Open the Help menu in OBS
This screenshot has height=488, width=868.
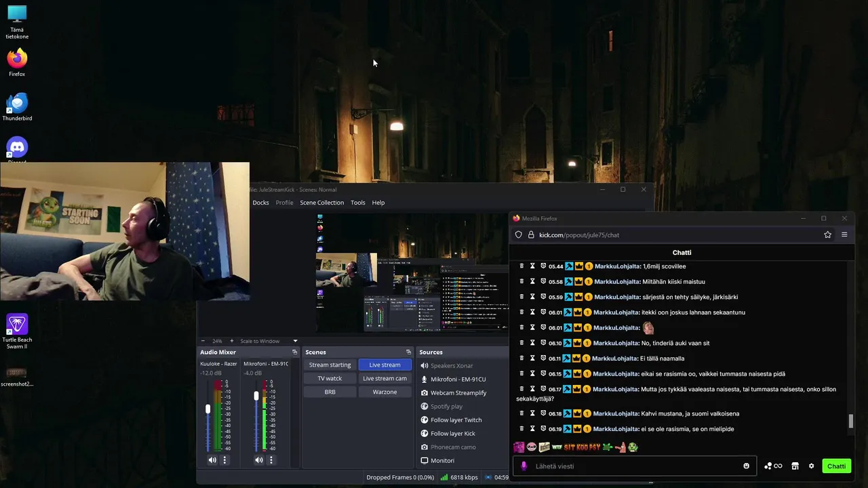click(x=378, y=203)
